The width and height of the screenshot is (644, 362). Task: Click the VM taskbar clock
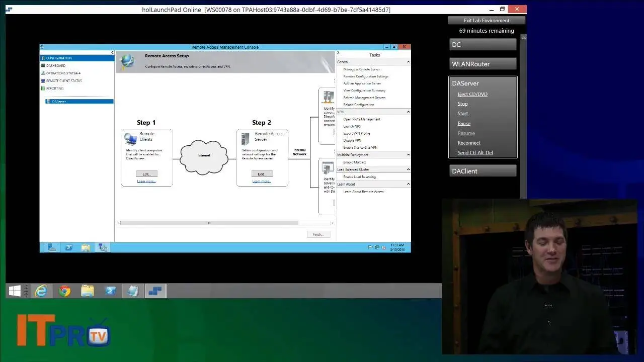(397, 247)
